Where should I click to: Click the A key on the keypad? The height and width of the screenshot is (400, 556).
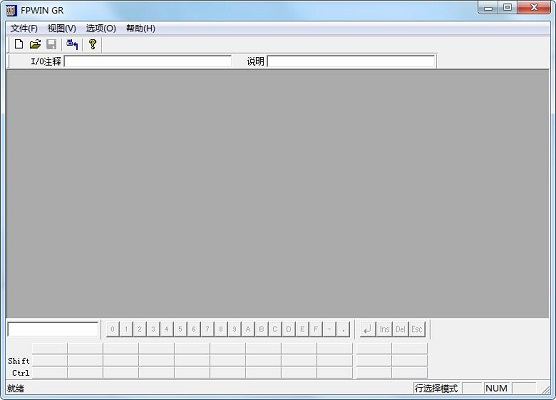pos(248,329)
